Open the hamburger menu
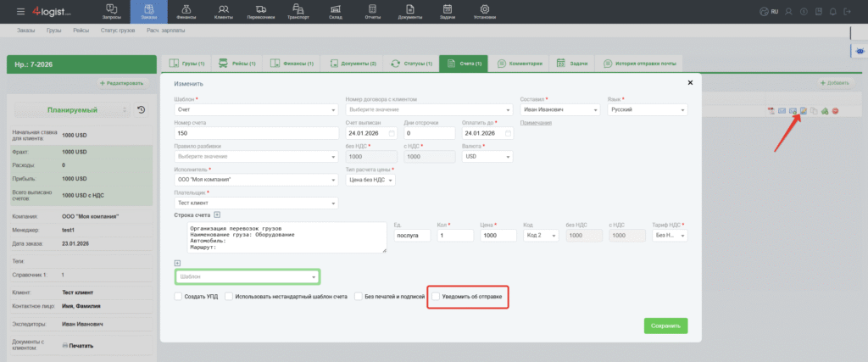The height and width of the screenshot is (362, 868). point(21,11)
